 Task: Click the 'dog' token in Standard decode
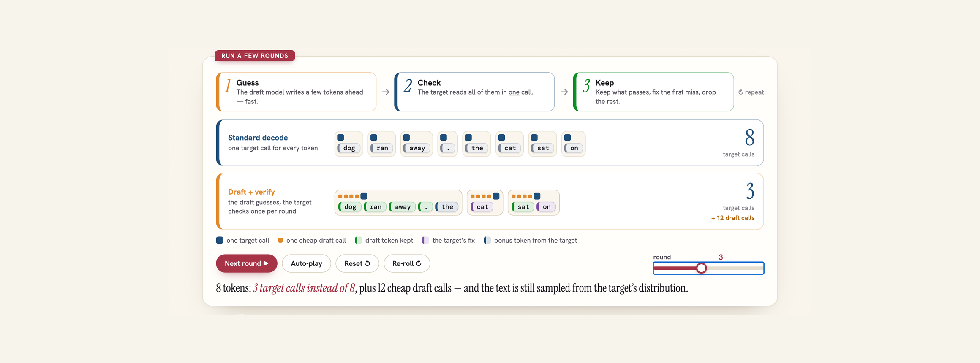(x=349, y=148)
